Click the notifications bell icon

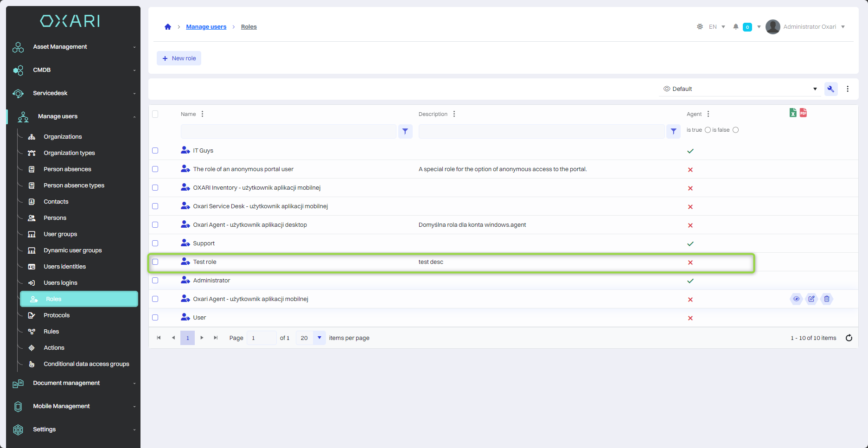[735, 27]
